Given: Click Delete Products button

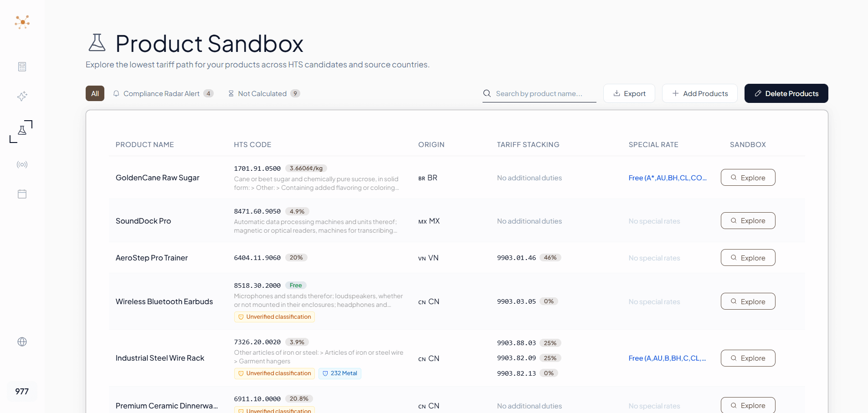Looking at the screenshot, I should coord(786,93).
